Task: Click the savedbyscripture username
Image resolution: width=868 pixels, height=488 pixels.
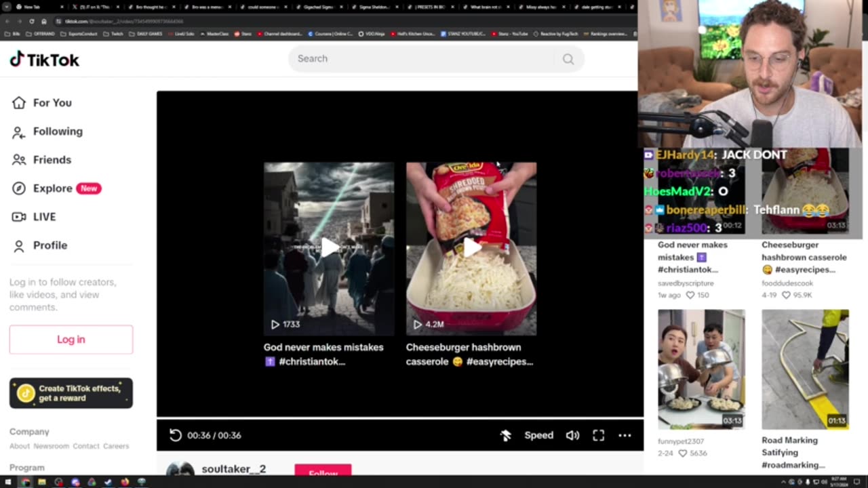Action: tap(686, 283)
